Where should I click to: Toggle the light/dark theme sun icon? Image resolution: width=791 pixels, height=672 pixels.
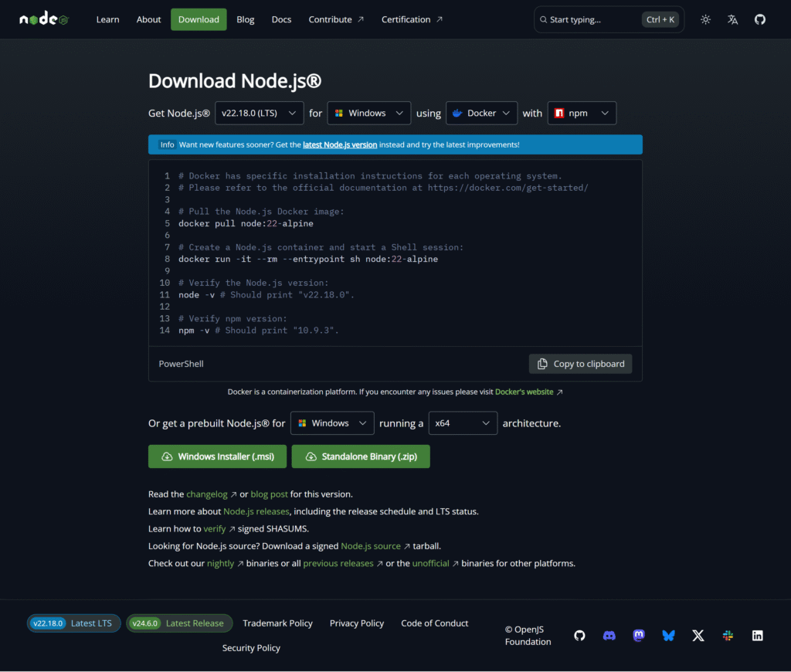705,19
